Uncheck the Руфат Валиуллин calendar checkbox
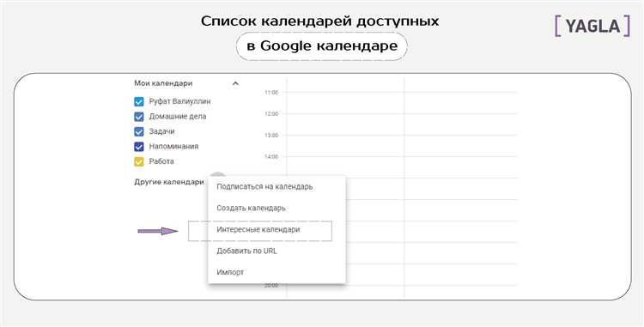Viewport: 644px width, 327px height. point(139,102)
